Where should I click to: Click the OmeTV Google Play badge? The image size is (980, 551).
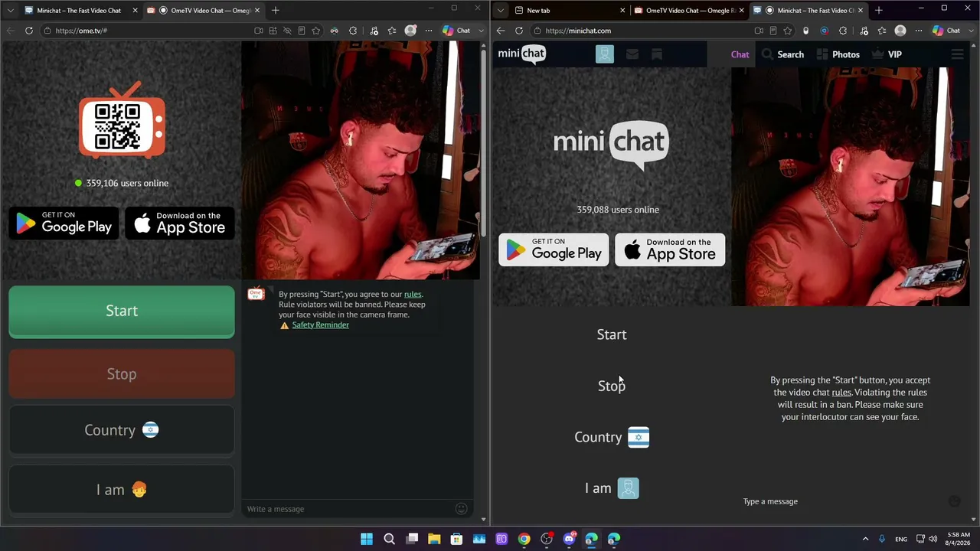pos(64,223)
